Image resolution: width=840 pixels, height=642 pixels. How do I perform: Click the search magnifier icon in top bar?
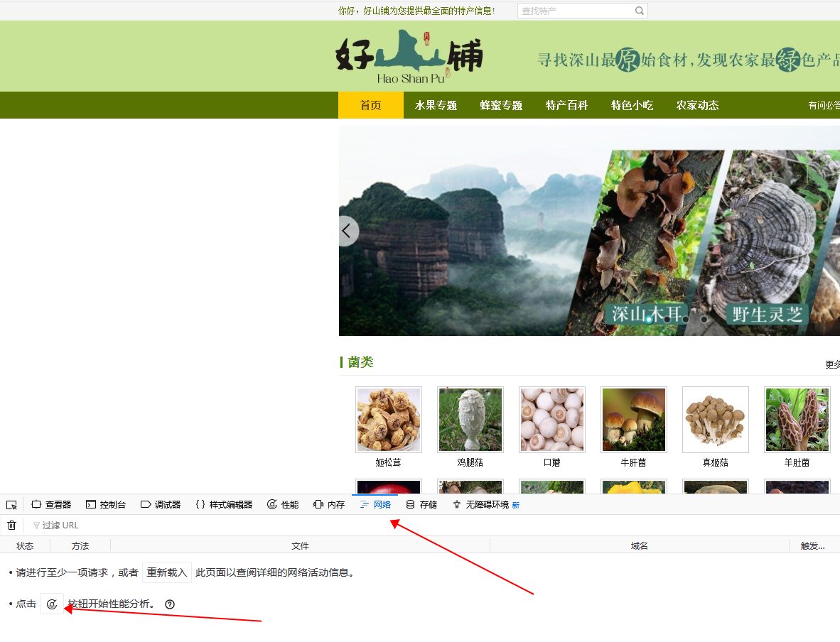pos(639,11)
